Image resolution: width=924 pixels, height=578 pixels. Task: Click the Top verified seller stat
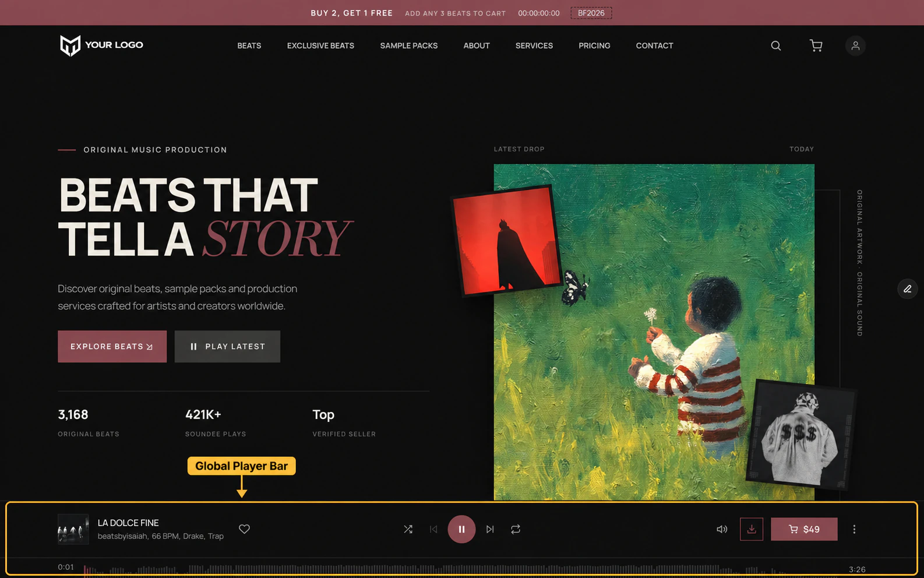[x=344, y=423]
